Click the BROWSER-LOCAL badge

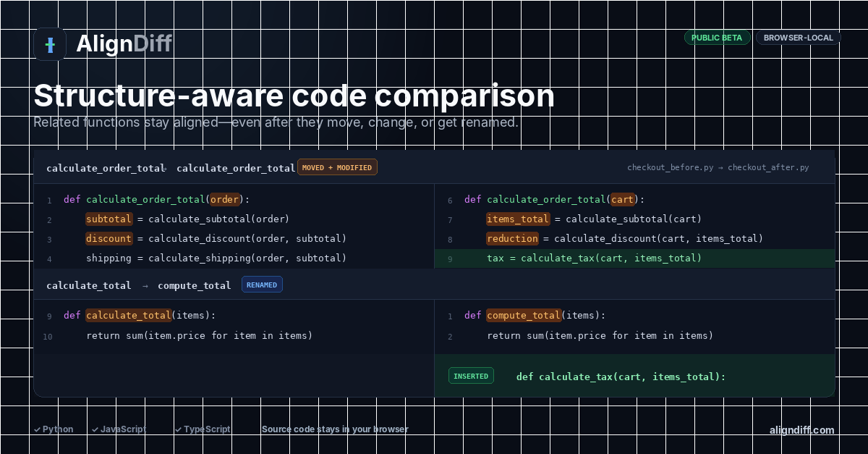click(799, 38)
